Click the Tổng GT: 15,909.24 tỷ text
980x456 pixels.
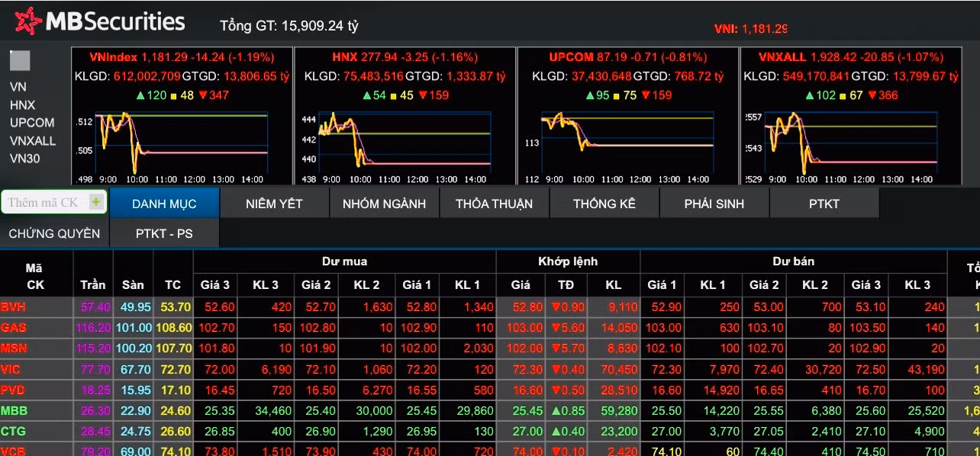coord(289,25)
